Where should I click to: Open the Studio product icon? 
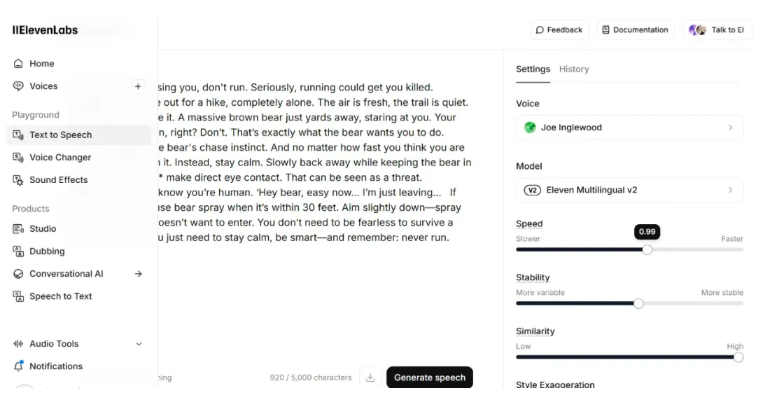tap(18, 229)
